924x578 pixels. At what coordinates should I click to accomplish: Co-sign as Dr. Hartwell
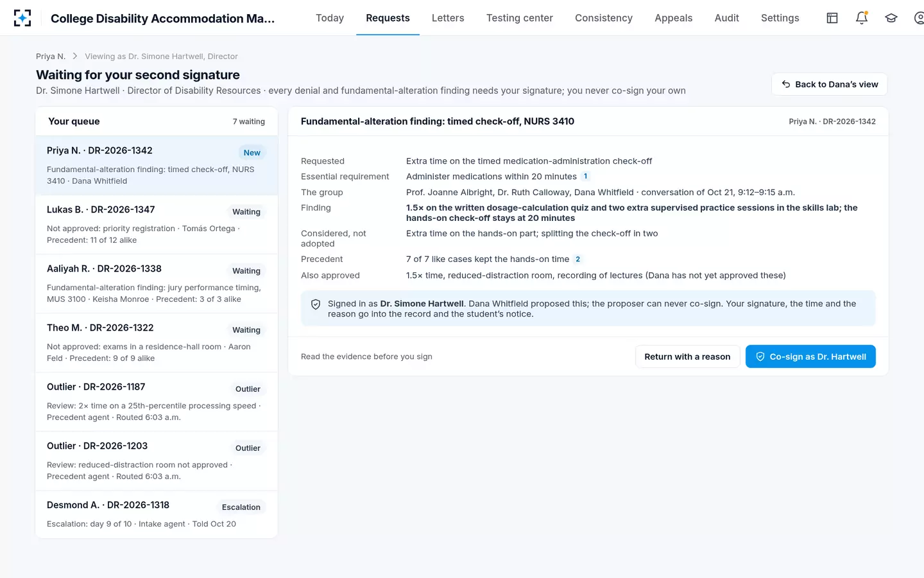[x=810, y=356]
